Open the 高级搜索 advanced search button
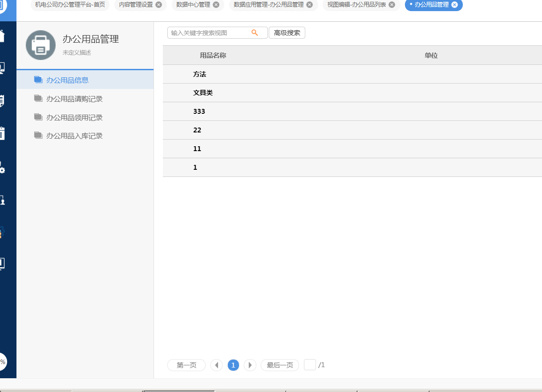The height and width of the screenshot is (392, 542). pyautogui.click(x=287, y=32)
